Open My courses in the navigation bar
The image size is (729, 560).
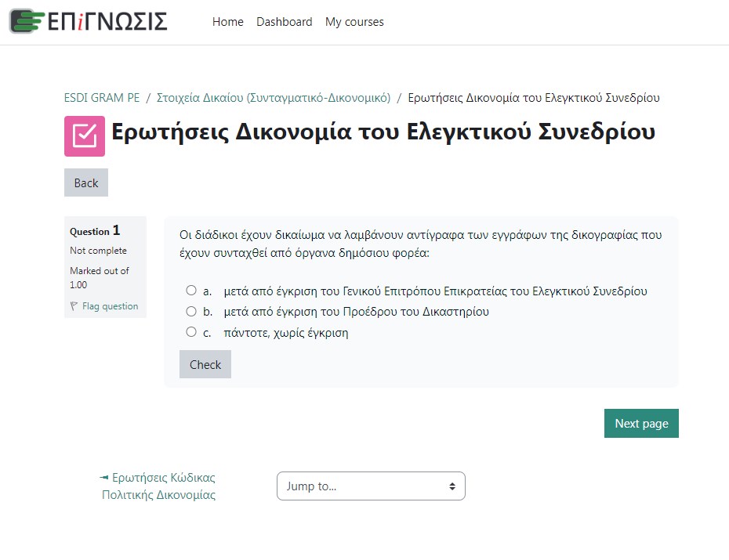[x=354, y=22]
